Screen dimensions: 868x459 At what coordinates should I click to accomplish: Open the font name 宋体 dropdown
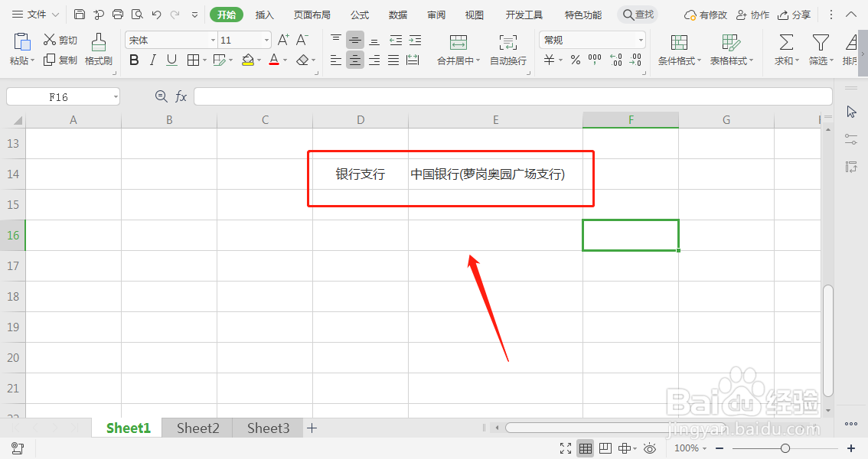tap(213, 40)
